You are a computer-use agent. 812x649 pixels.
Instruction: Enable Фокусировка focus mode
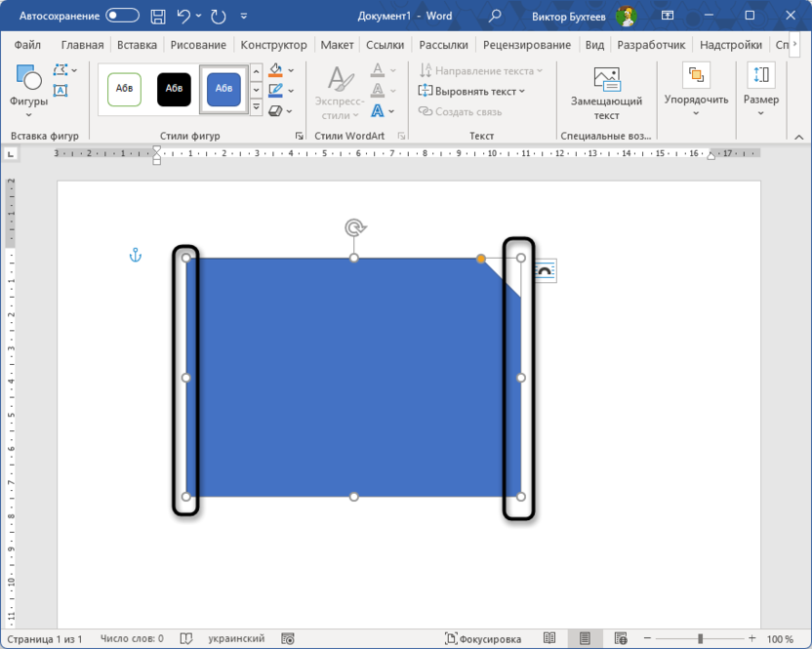click(x=483, y=638)
